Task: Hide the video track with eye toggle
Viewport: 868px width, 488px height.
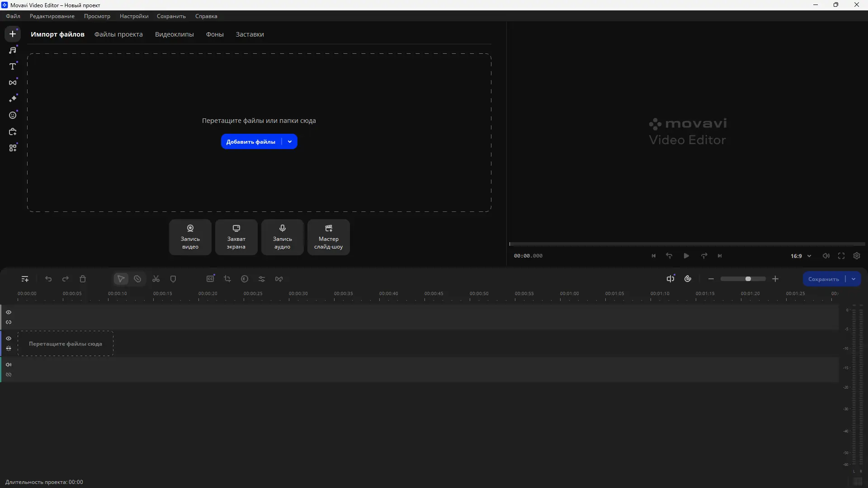Action: click(x=9, y=338)
